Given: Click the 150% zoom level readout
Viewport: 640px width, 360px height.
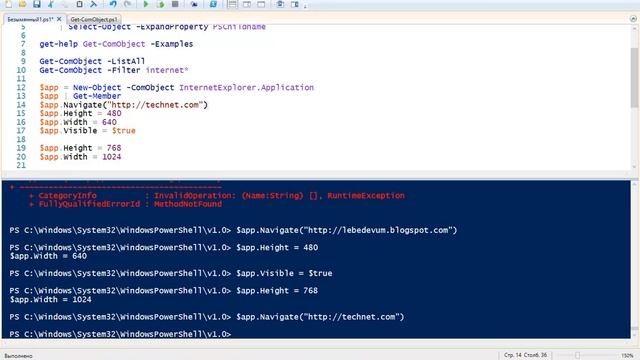Looking at the screenshot, I should click(627, 356).
